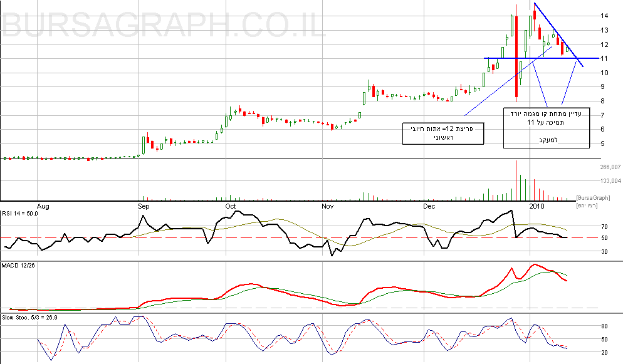Click the MACD 12/26 indicator title
Viewport: 623px width, 364px height.
(x=19, y=267)
